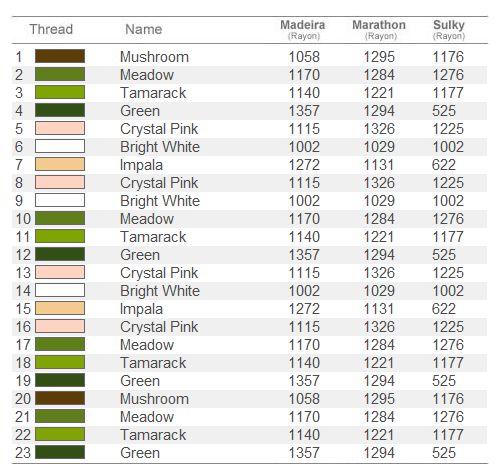Select Sulky code 622 in row 7
This screenshot has width=500, height=474.
tap(444, 165)
